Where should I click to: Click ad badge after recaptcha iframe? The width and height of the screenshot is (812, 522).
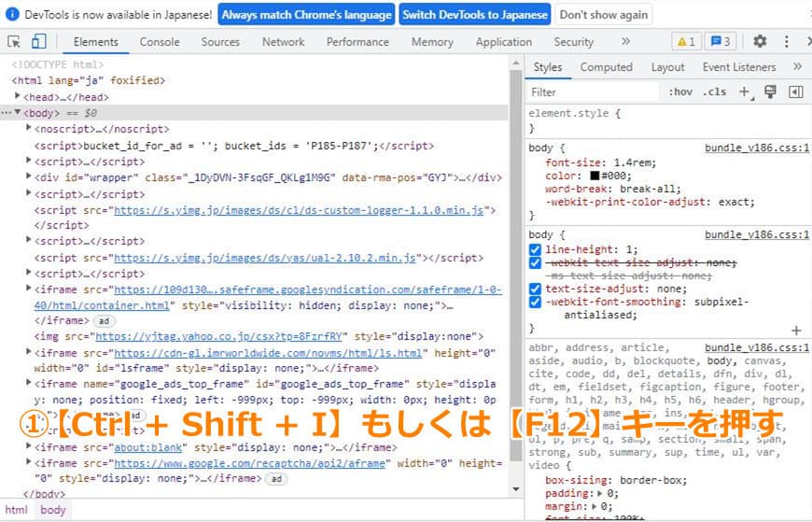(x=276, y=478)
